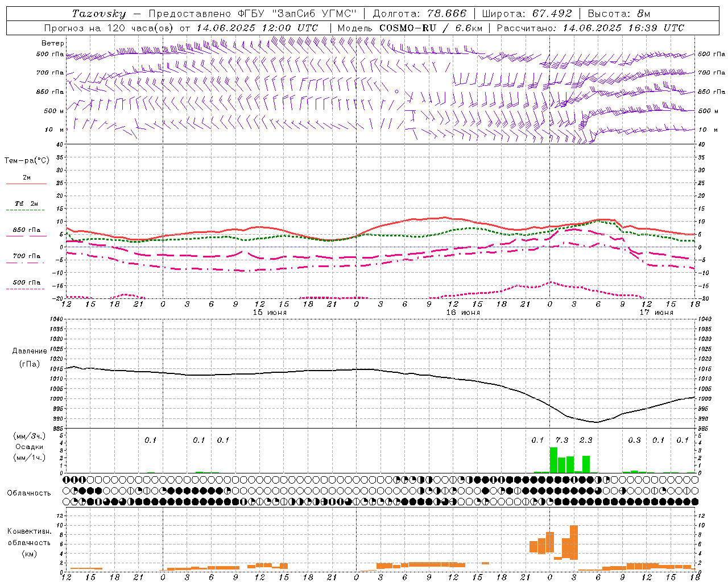The height and width of the screenshot is (582, 728).
Task: Select the provider text ФГБУ "ЗапСиб УГМС"
Action: click(296, 14)
